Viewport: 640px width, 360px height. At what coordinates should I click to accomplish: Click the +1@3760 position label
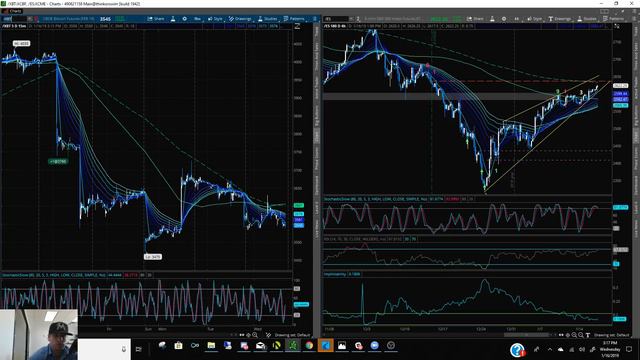coord(58,162)
